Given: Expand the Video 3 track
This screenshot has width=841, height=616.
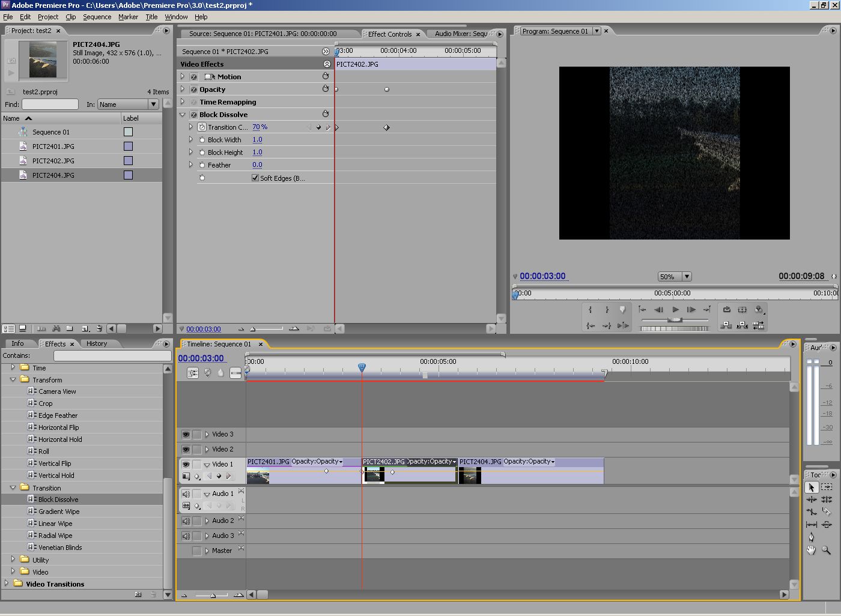Looking at the screenshot, I should tap(207, 434).
